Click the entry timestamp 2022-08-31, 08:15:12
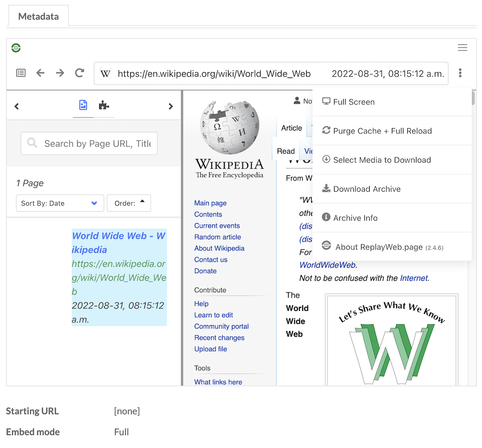 pos(118,312)
